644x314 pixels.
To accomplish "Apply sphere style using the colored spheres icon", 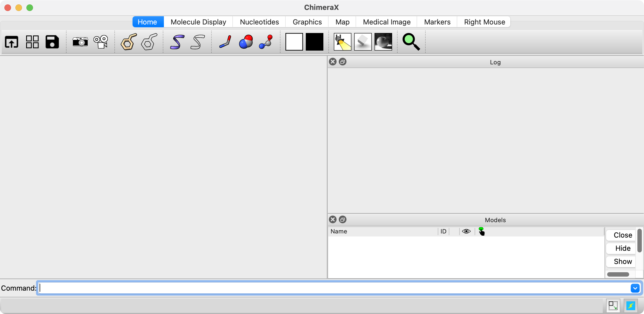I will 246,42.
